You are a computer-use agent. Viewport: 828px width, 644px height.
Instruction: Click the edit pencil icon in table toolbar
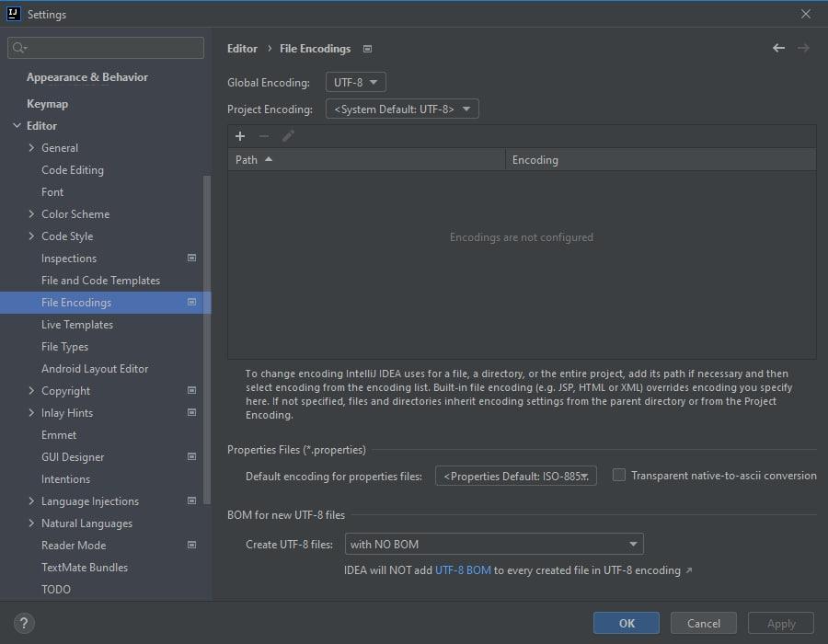288,136
